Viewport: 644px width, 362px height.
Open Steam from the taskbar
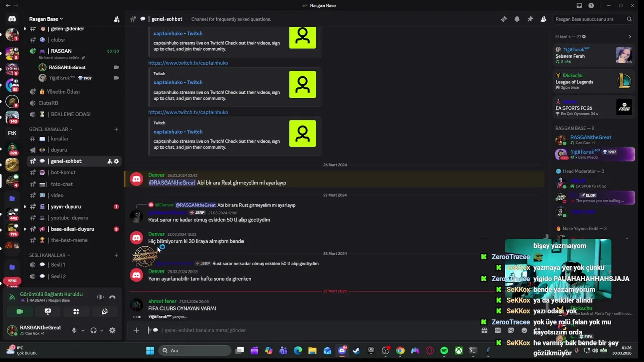(x=357, y=351)
